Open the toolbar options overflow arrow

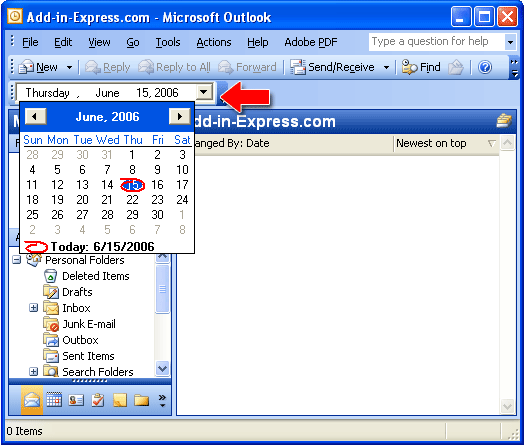514,68
